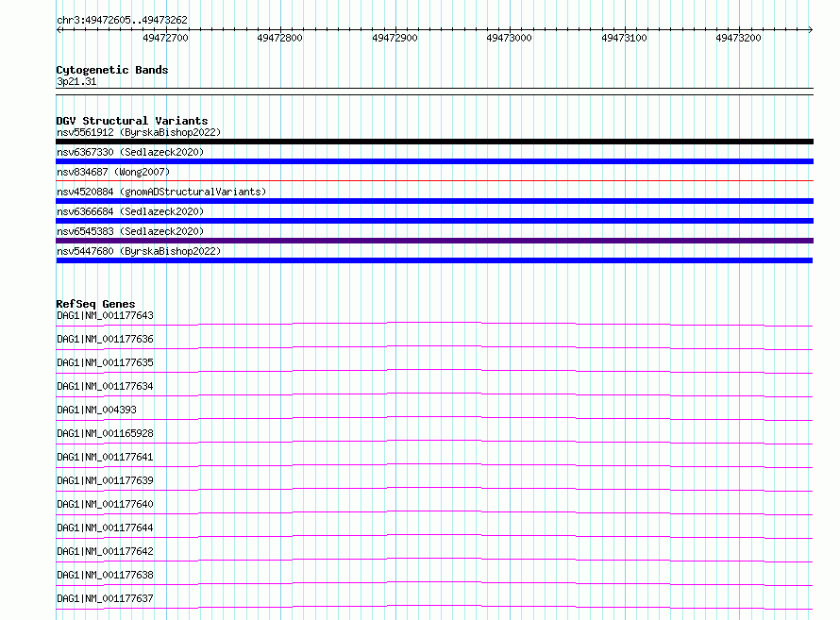Click the black nsv5561912 variant bar
The width and height of the screenshot is (840, 620).
pyautogui.click(x=434, y=142)
